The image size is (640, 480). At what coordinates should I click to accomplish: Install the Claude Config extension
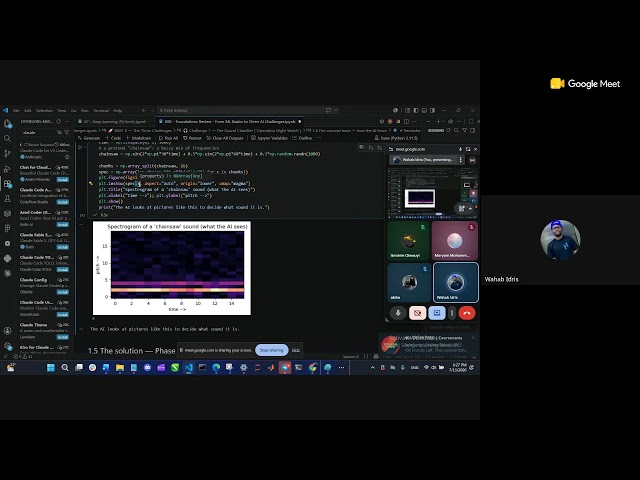pyautogui.click(x=62, y=292)
